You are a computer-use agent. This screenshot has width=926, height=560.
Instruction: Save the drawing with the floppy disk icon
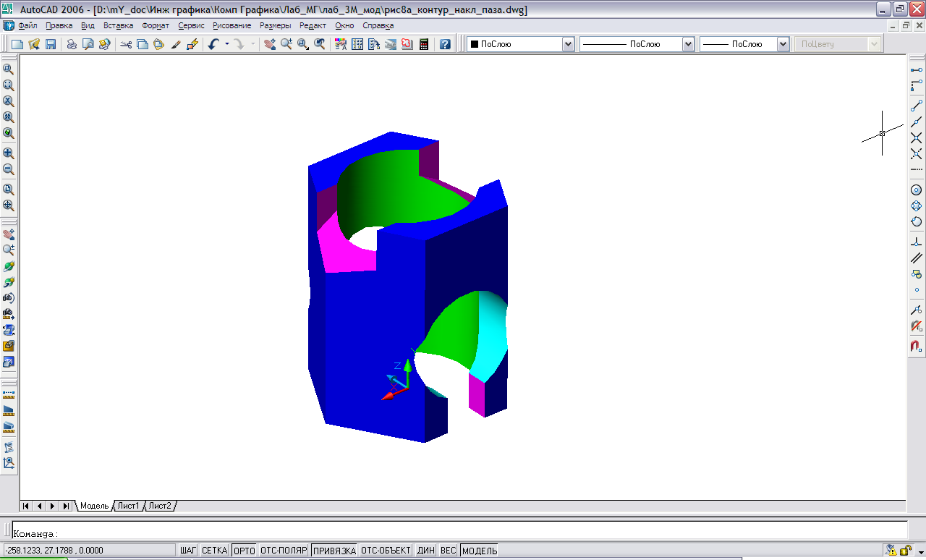(x=51, y=44)
